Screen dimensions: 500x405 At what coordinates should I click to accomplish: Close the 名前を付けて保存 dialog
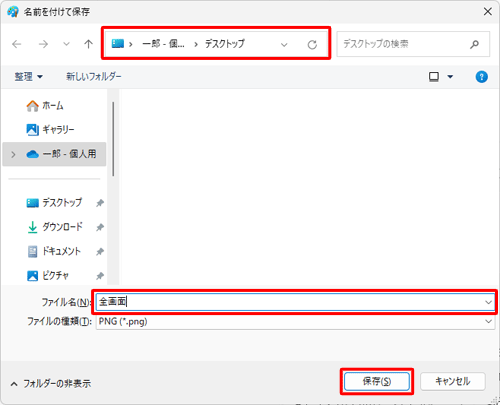[488, 12]
